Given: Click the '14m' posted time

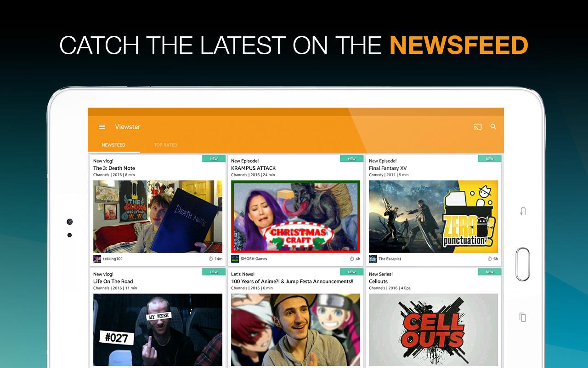Looking at the screenshot, I should pyautogui.click(x=219, y=259).
